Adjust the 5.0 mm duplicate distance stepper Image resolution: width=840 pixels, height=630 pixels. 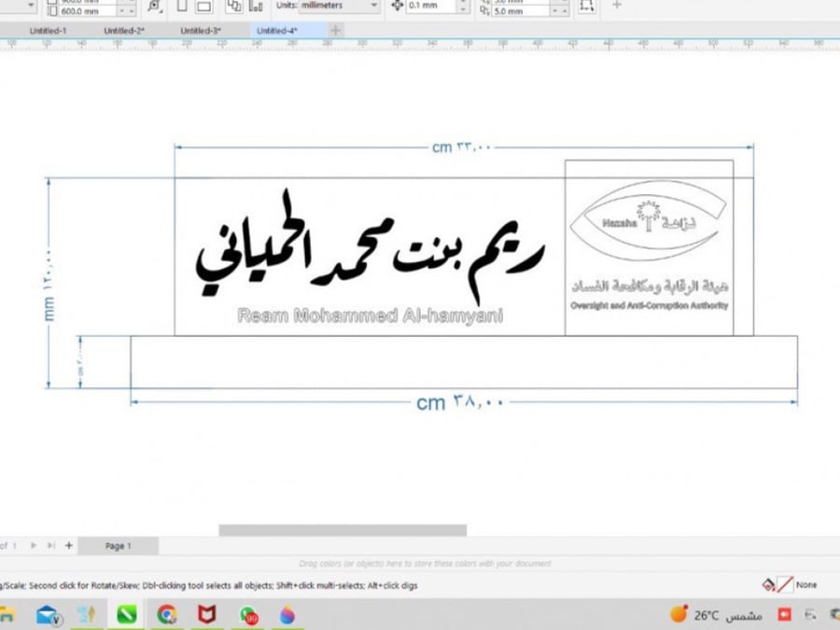point(559,11)
